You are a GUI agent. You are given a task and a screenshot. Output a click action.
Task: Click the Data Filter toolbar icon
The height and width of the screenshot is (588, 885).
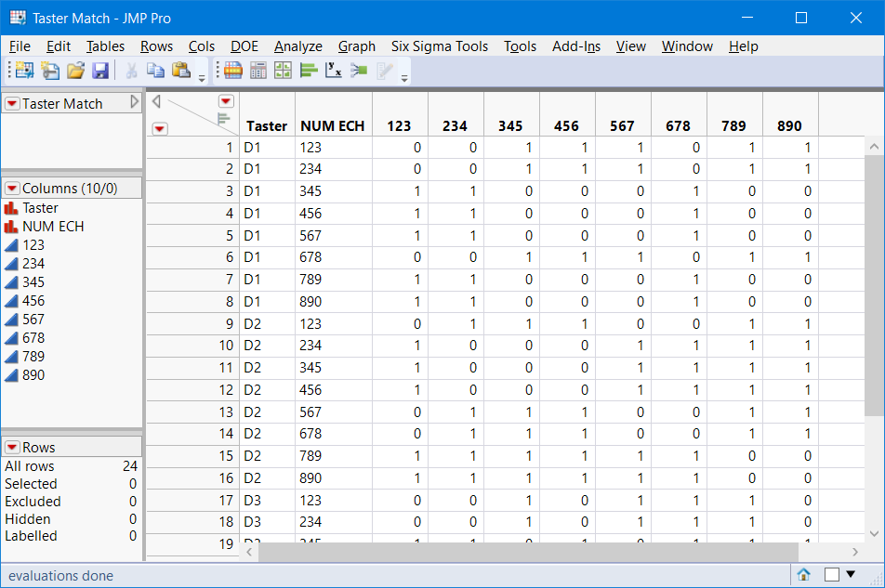(233, 71)
